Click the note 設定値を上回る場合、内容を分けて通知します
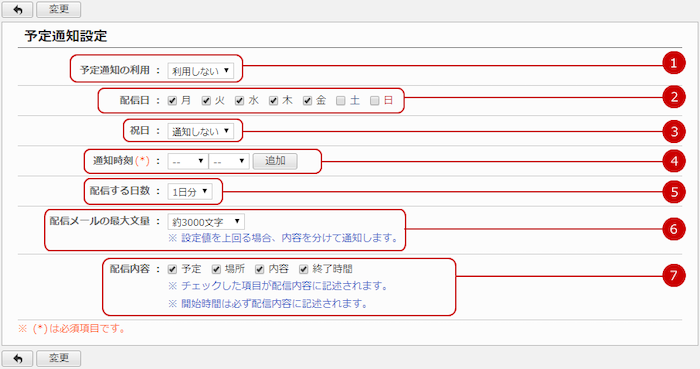 pyautogui.click(x=283, y=238)
